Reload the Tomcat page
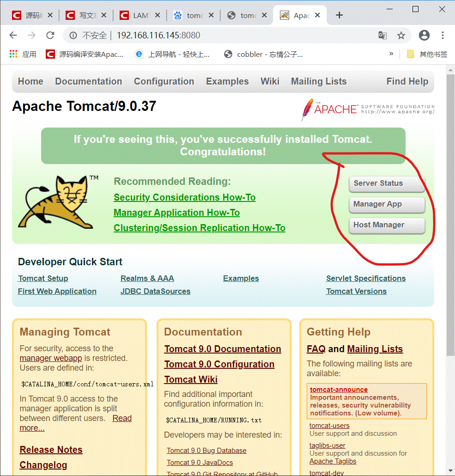The height and width of the screenshot is (476, 455). [x=50, y=36]
